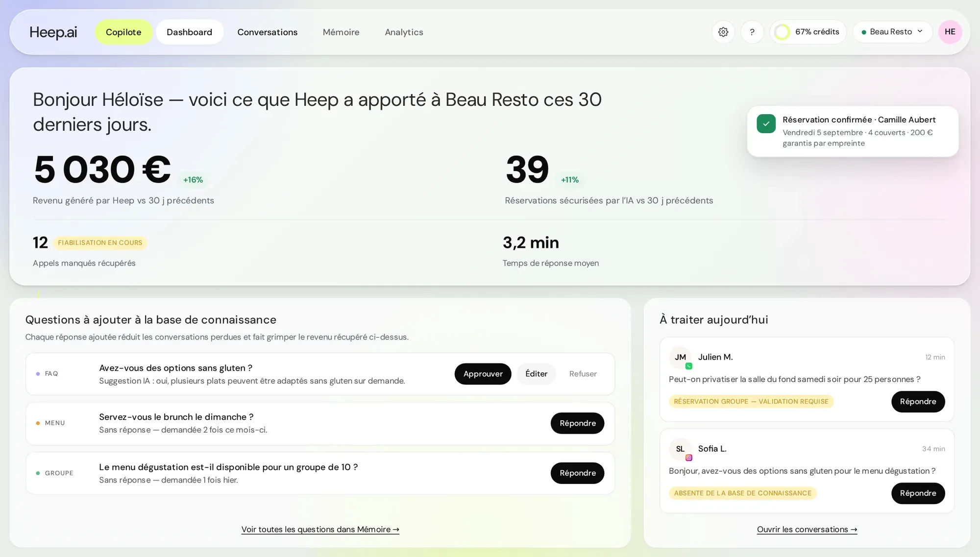Viewport: 980px width, 557px height.
Task: Click the 'À traiter aujourd'hui' heading
Action: click(713, 320)
